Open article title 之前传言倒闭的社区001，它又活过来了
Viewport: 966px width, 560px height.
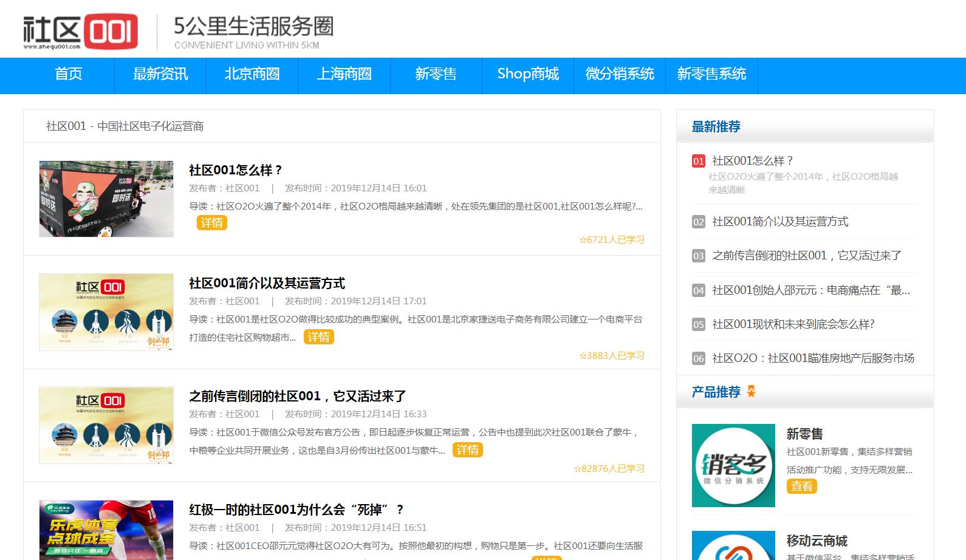(297, 397)
